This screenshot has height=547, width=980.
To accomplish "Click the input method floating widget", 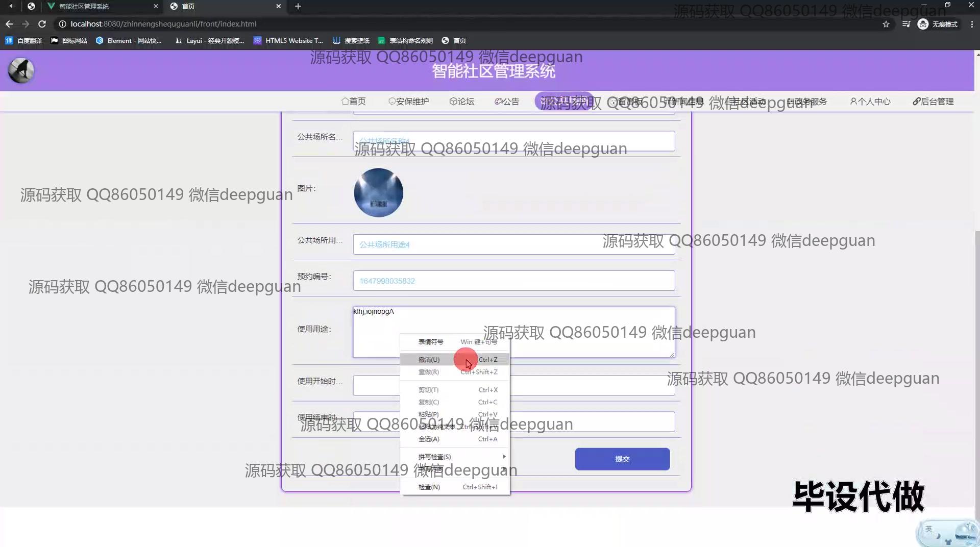I will coord(947,533).
